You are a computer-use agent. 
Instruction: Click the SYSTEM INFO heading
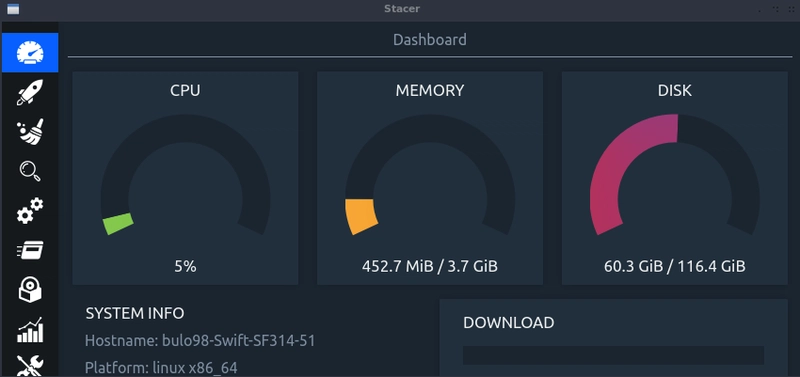pyautogui.click(x=135, y=313)
